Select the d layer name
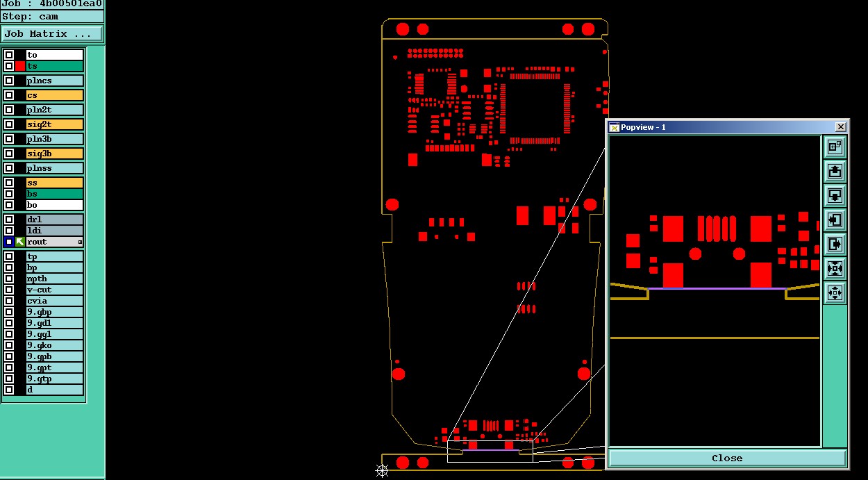Image resolution: width=868 pixels, height=480 pixels. [x=54, y=390]
